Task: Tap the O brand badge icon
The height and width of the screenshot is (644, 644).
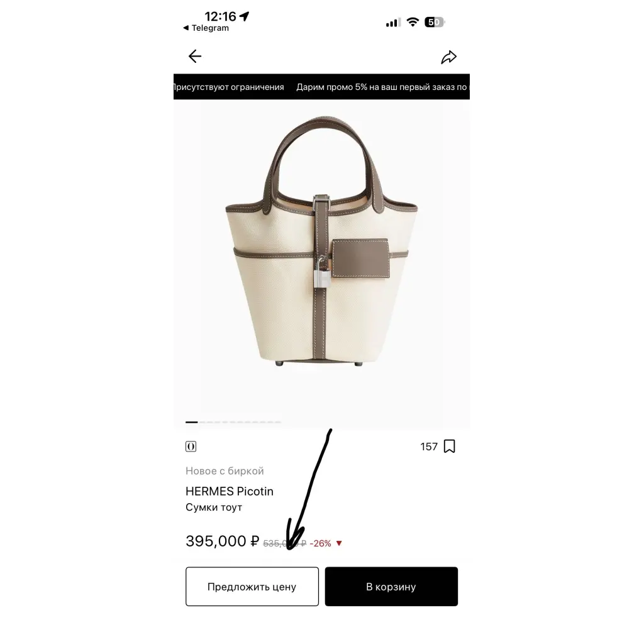Action: 191,447
